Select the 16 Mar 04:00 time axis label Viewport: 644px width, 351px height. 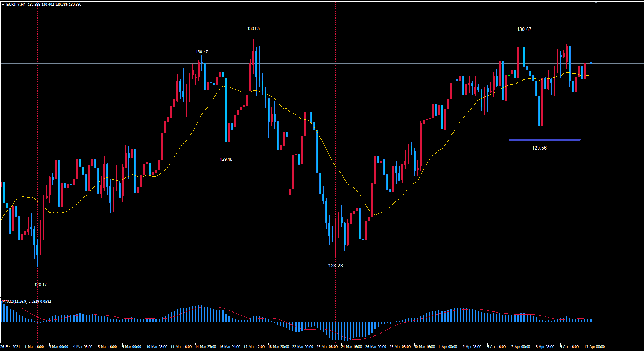pos(230,346)
